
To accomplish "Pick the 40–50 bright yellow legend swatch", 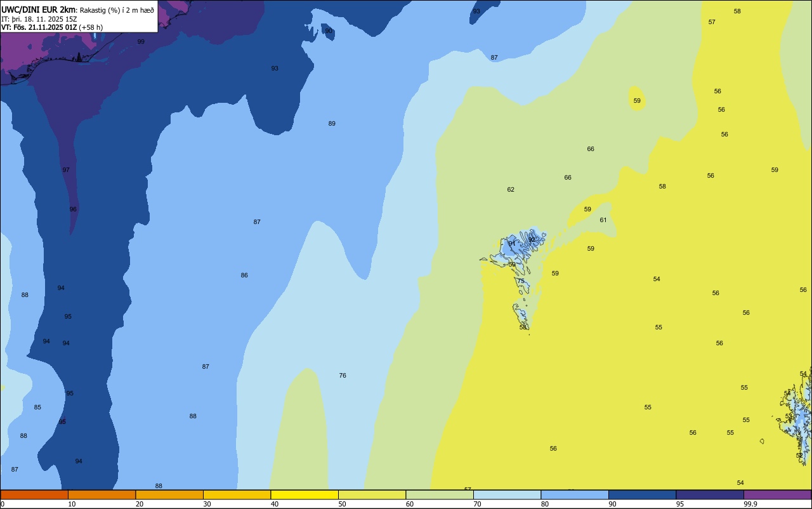I will point(304,494).
